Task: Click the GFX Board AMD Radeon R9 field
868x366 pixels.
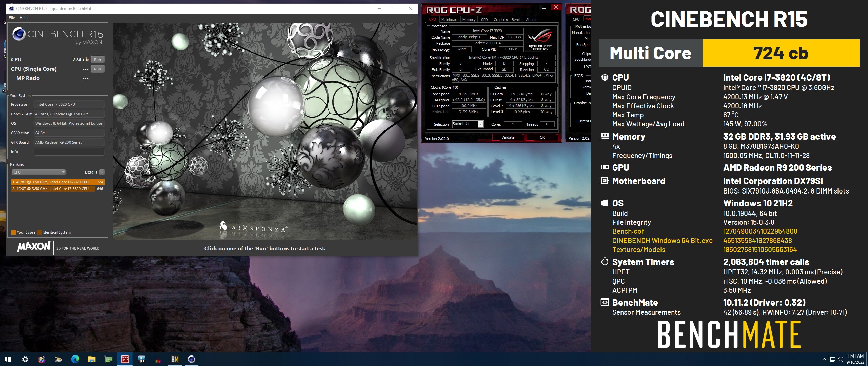Action: [x=69, y=142]
